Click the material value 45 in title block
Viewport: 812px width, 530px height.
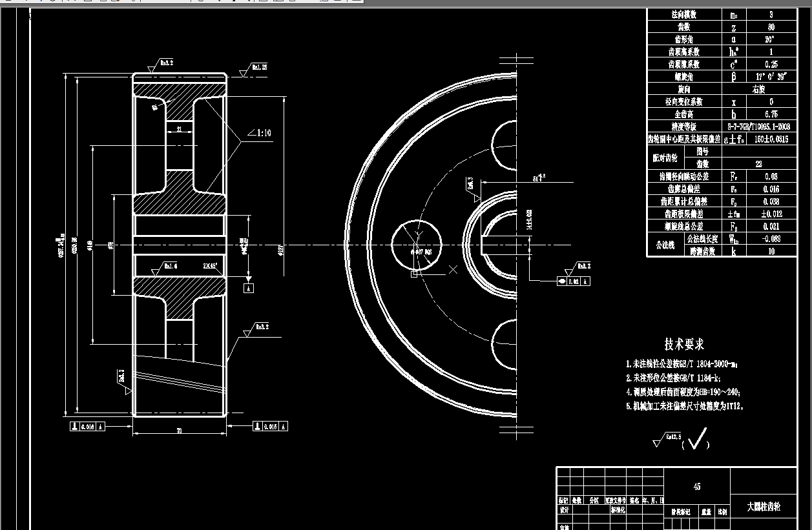[x=696, y=487]
